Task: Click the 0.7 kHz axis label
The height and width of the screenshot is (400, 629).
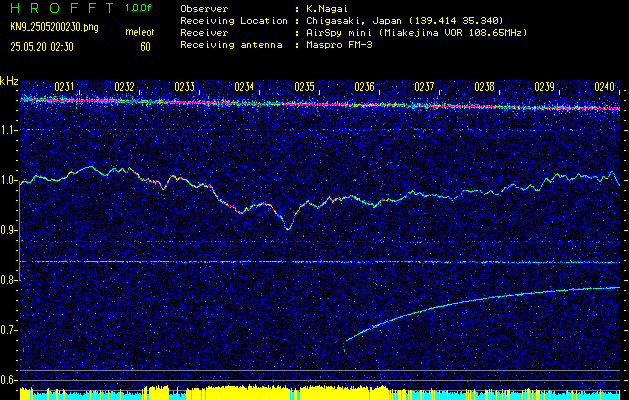Action: (x=8, y=330)
